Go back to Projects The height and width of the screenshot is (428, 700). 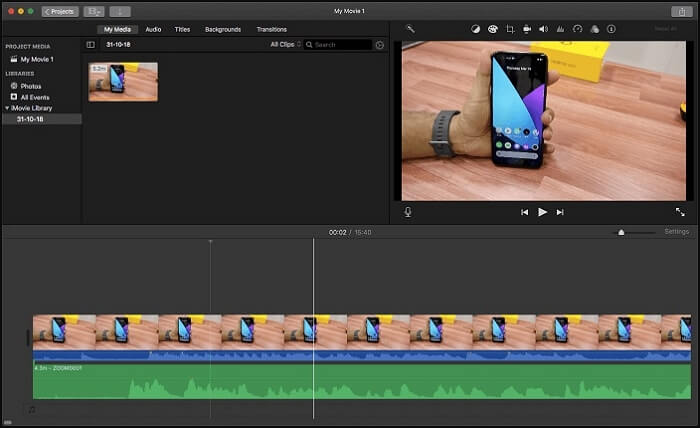coord(60,11)
